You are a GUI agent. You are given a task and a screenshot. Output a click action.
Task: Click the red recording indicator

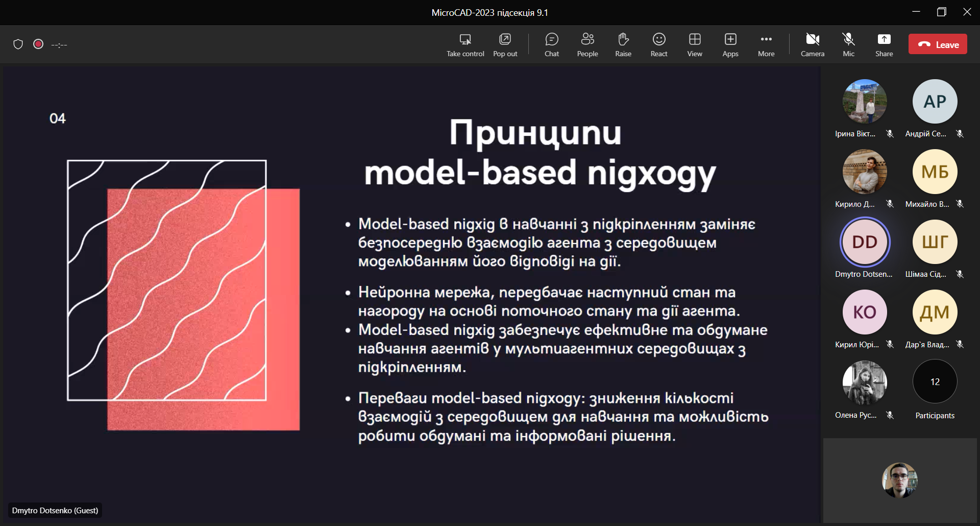38,44
